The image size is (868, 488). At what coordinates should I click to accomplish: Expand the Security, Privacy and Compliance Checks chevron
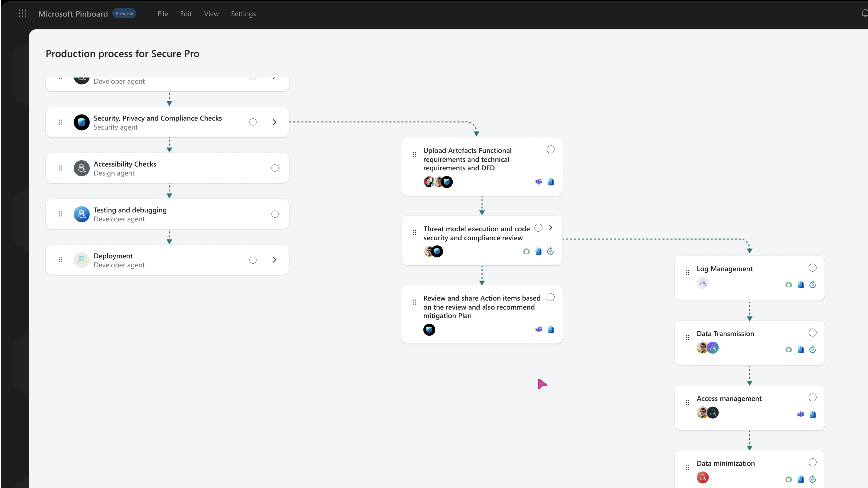[x=274, y=122]
